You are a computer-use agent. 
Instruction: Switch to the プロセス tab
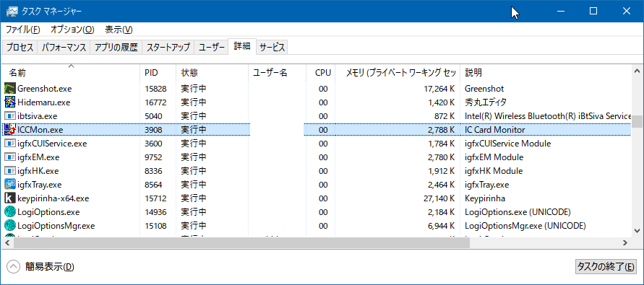coord(20,47)
